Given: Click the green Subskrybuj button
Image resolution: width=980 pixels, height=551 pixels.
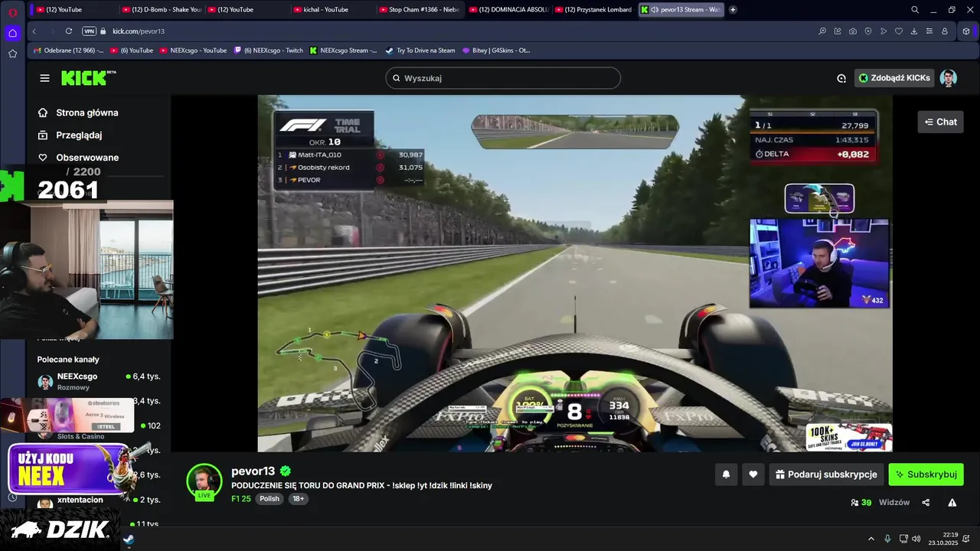Looking at the screenshot, I should [926, 474].
